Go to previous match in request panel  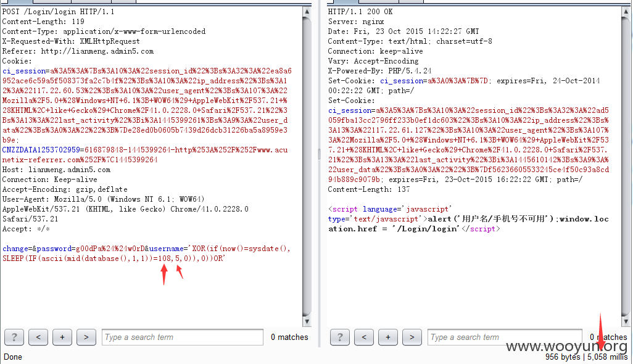tap(38, 337)
